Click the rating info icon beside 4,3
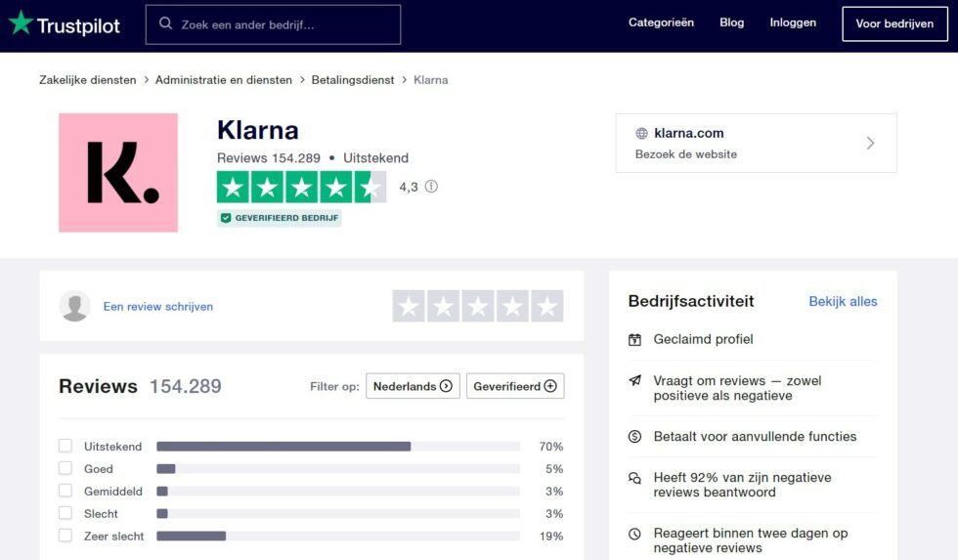This screenshot has width=958, height=560. [431, 187]
